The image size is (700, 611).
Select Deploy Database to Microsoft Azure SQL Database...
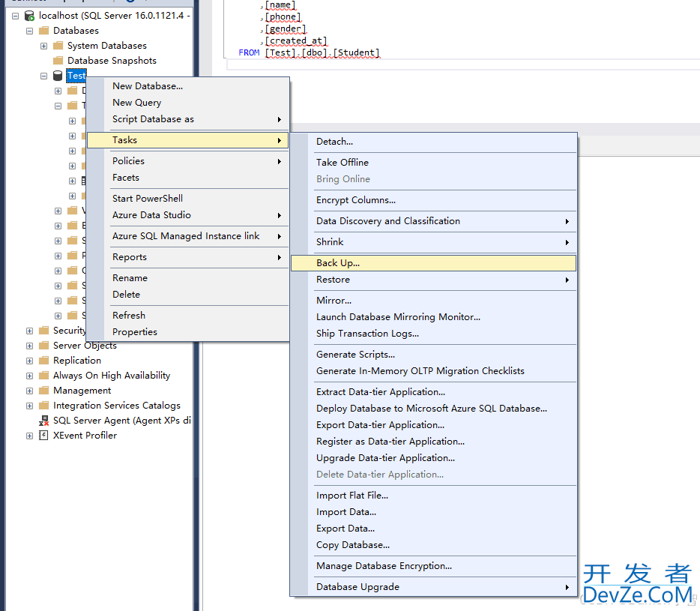(433, 409)
